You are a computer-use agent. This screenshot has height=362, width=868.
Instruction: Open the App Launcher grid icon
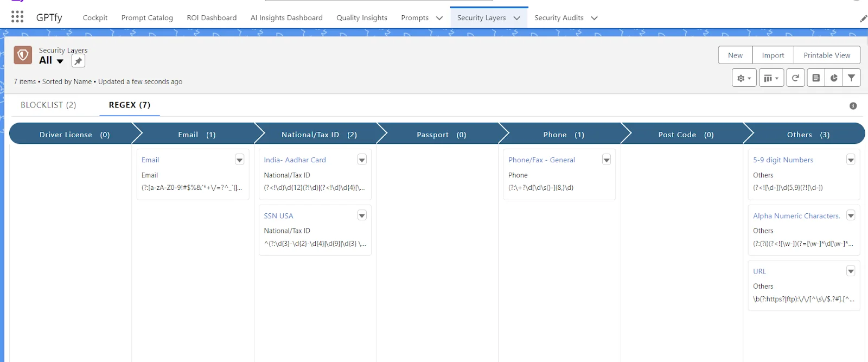17,17
